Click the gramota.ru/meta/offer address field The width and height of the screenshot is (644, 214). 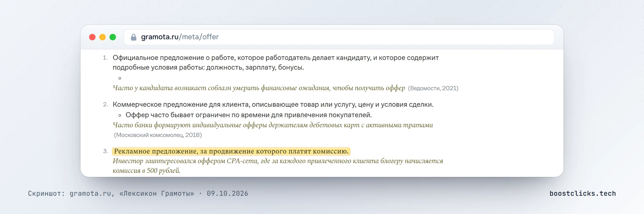click(x=339, y=37)
